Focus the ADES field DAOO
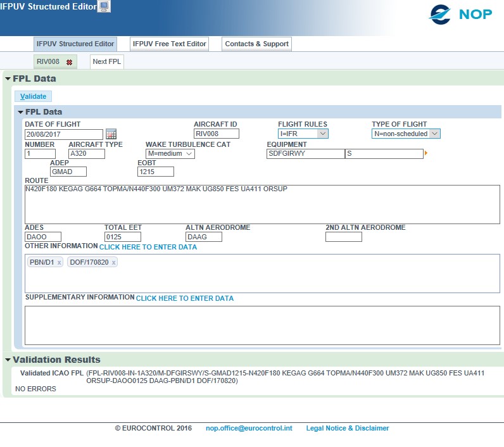Screen dimensions: 504x447 click(43, 237)
